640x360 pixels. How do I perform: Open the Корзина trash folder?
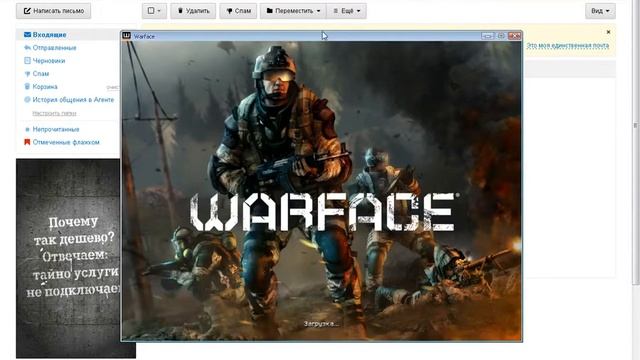pos(45,87)
